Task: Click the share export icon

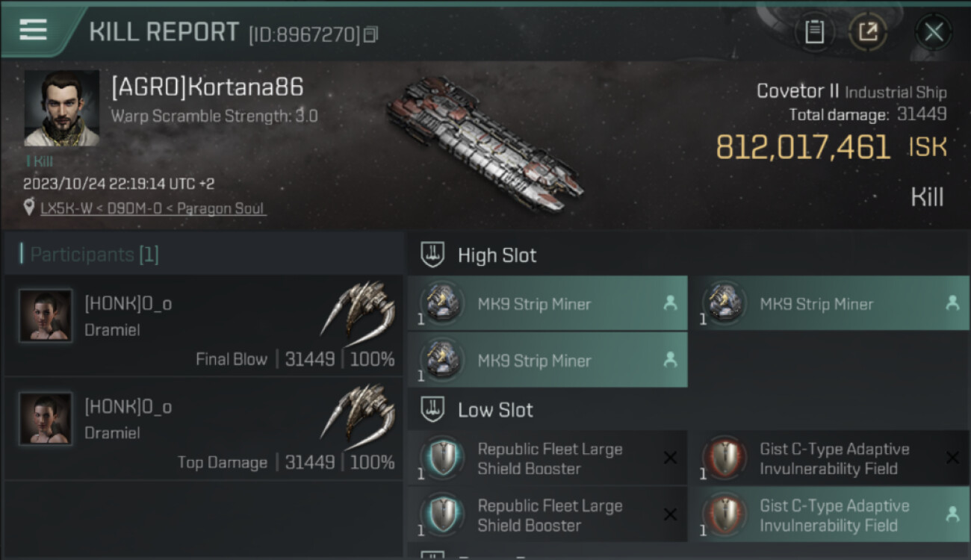Action: point(868,32)
